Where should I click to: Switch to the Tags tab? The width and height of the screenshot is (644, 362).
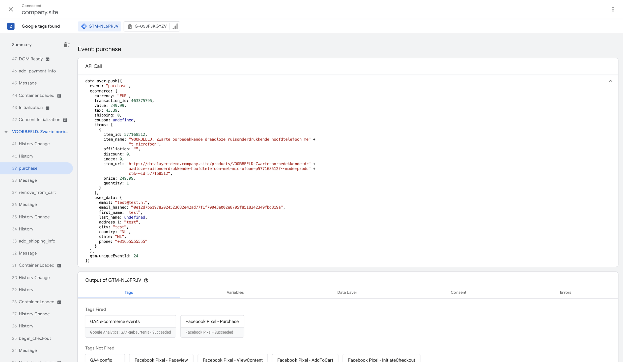click(x=129, y=292)
